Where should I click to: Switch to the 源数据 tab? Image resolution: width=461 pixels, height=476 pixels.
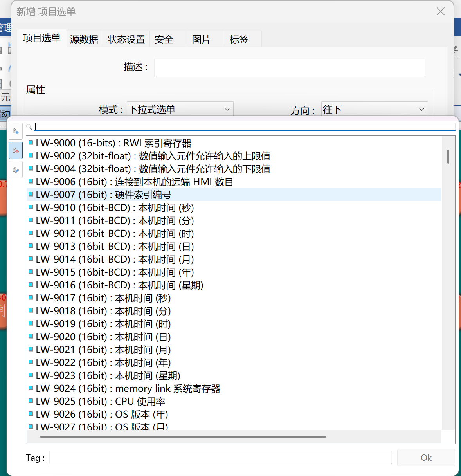pyautogui.click(x=84, y=40)
